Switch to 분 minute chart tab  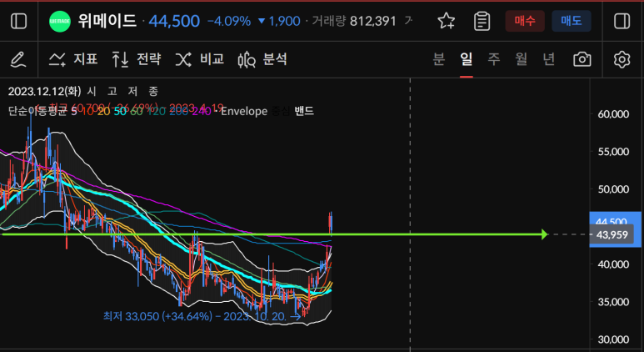click(x=439, y=59)
